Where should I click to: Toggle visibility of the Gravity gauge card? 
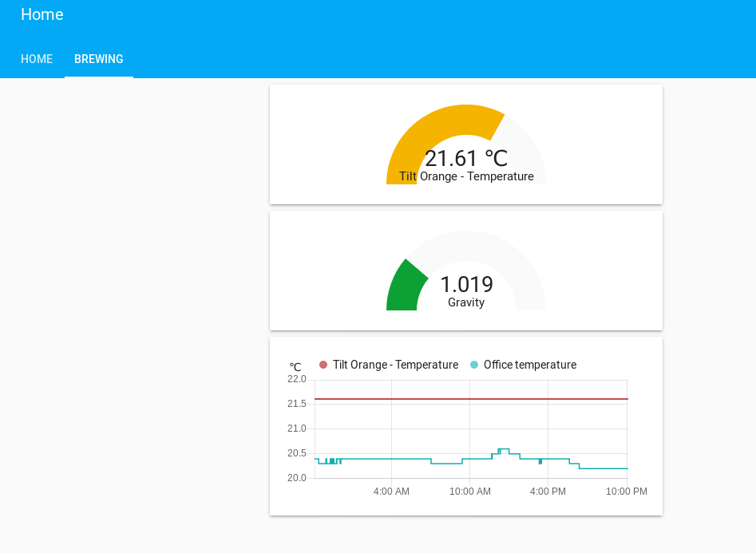(466, 270)
